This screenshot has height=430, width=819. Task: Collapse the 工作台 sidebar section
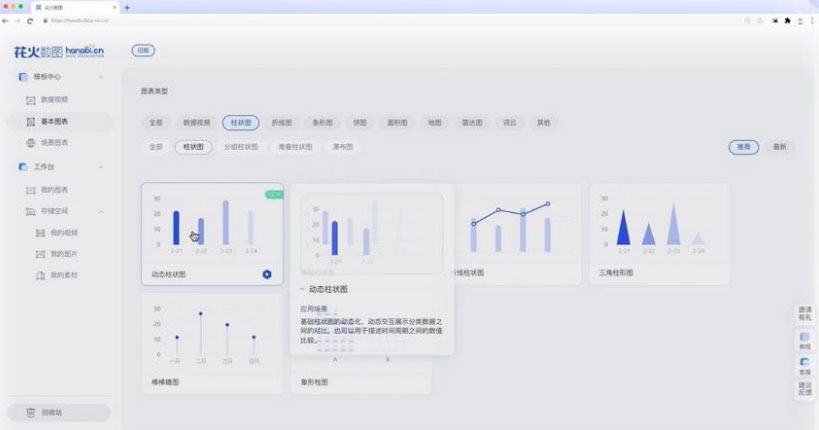(101, 166)
